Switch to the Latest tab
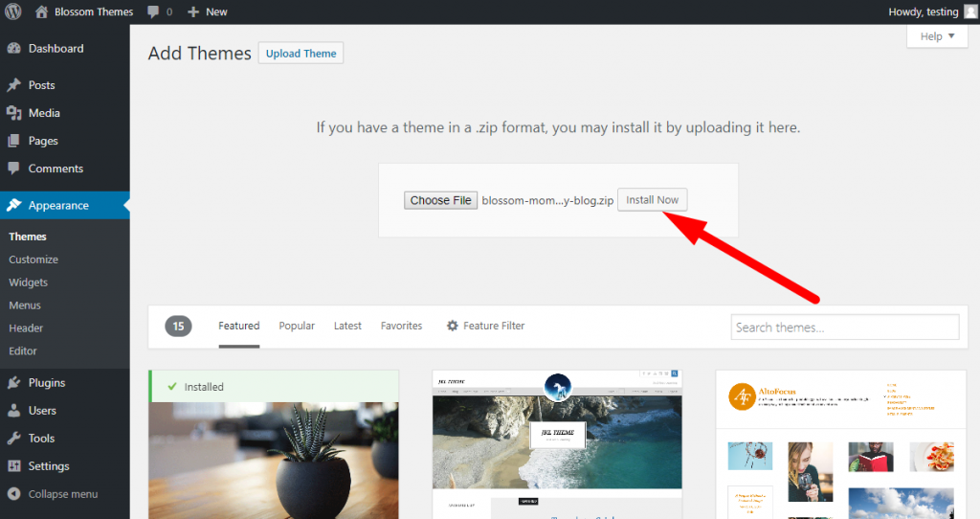Screen dimensions: 980x519 [347, 326]
